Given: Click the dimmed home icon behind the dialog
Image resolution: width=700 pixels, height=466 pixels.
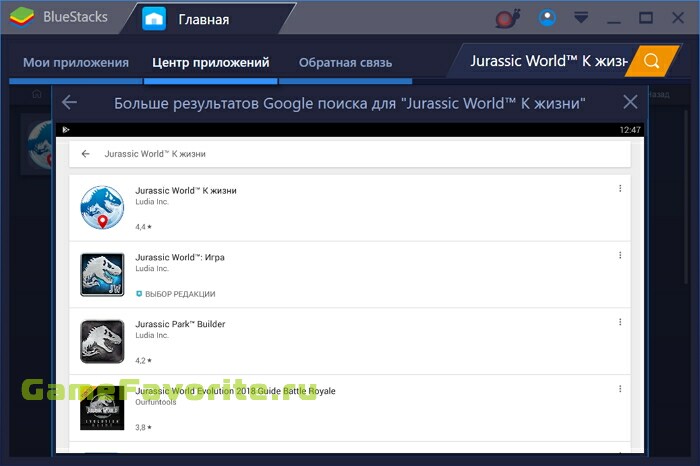Looking at the screenshot, I should [x=37, y=94].
